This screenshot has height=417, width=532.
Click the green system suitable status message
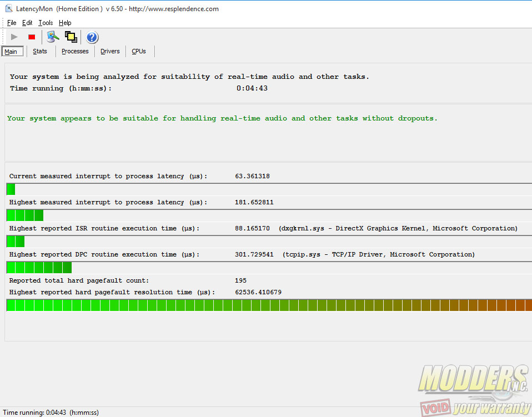(222, 118)
